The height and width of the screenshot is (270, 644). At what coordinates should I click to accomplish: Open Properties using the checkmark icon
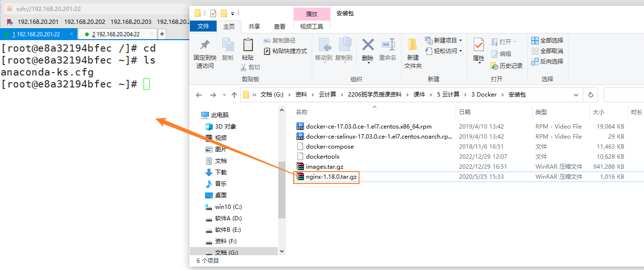(479, 45)
